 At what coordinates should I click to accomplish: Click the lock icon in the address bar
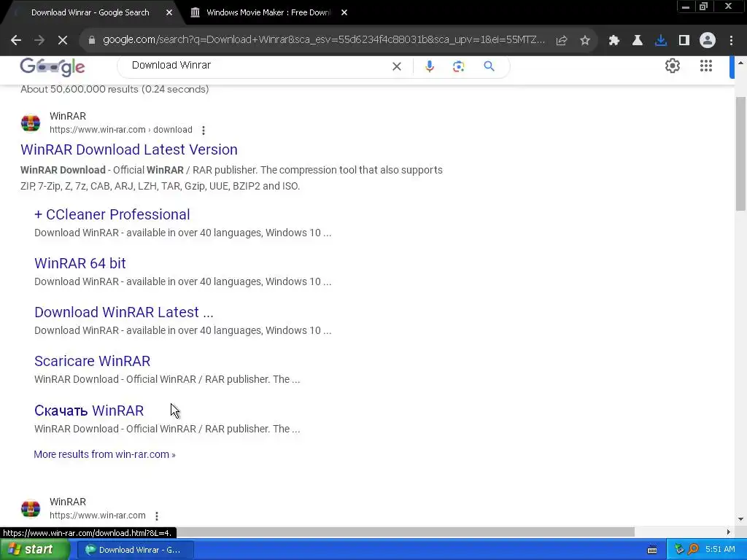point(92,40)
